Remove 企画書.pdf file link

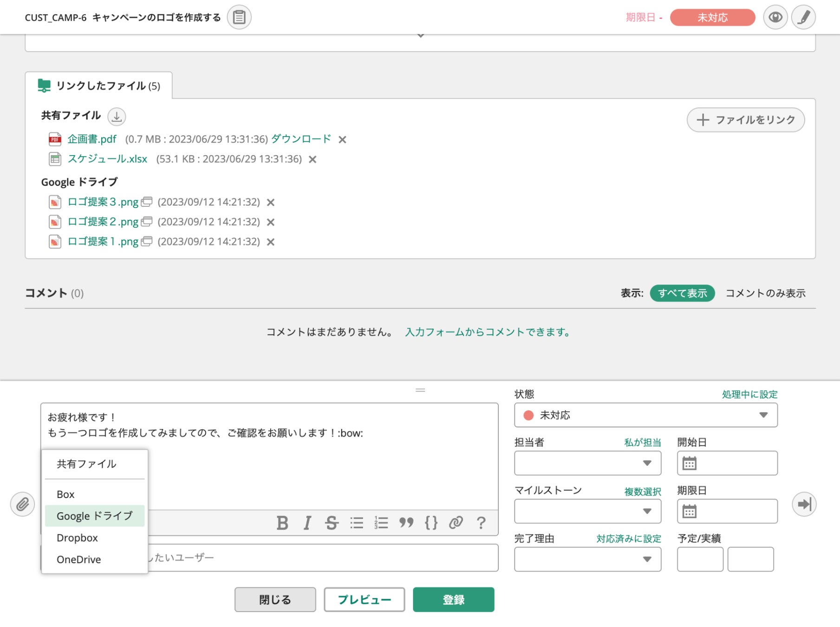(343, 140)
